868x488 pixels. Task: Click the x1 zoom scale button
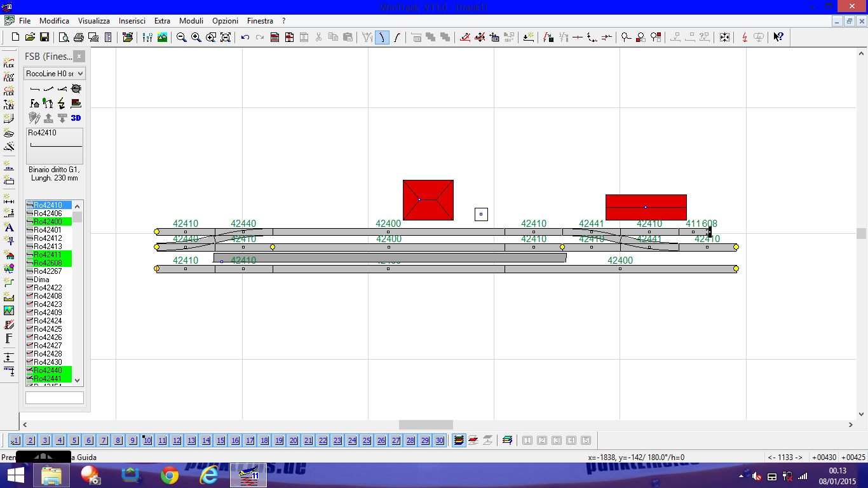[15, 440]
